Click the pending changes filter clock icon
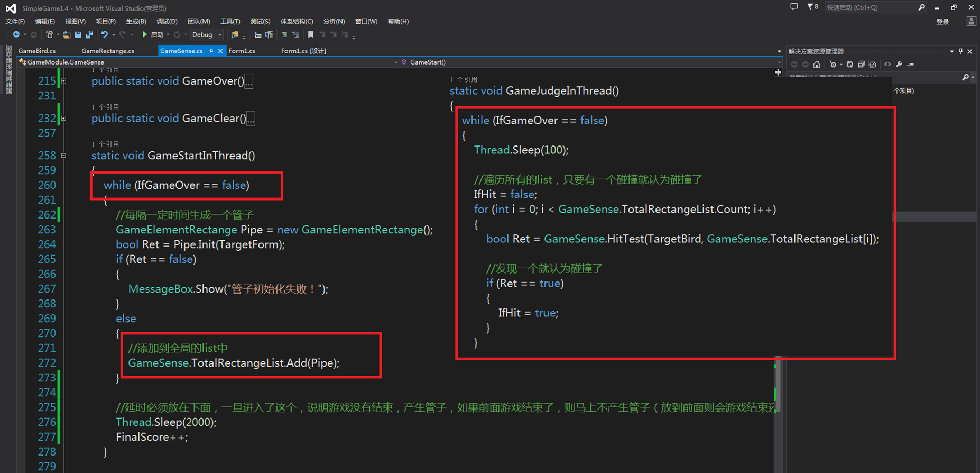980x473 pixels. pos(833,65)
